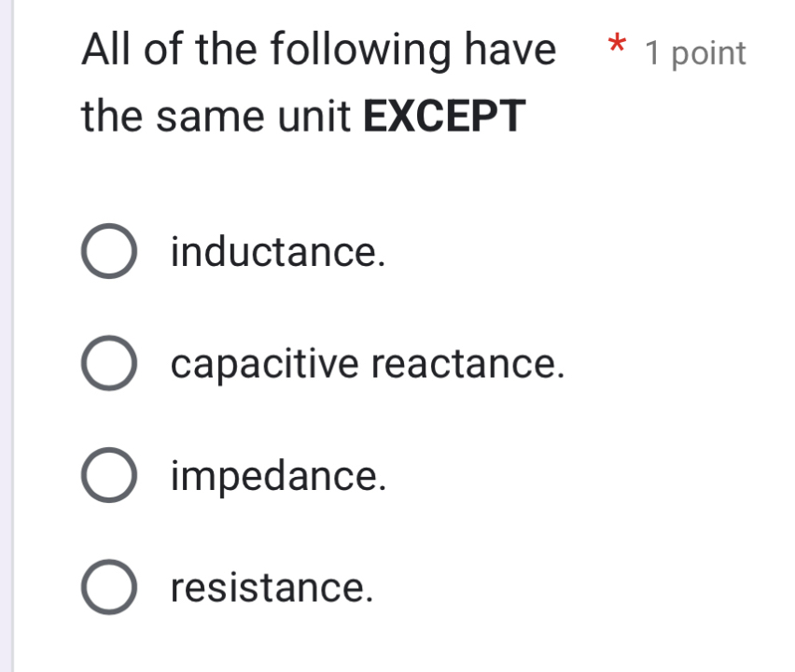Click the 'All of the following have' text
This screenshot has height=672, width=795.
click(318, 49)
